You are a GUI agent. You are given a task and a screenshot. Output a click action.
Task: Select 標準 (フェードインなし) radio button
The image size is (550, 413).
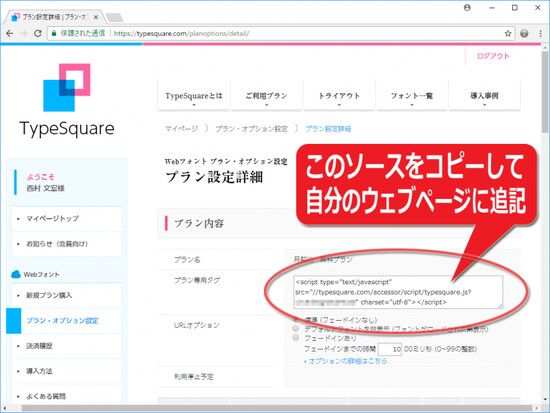(x=296, y=320)
